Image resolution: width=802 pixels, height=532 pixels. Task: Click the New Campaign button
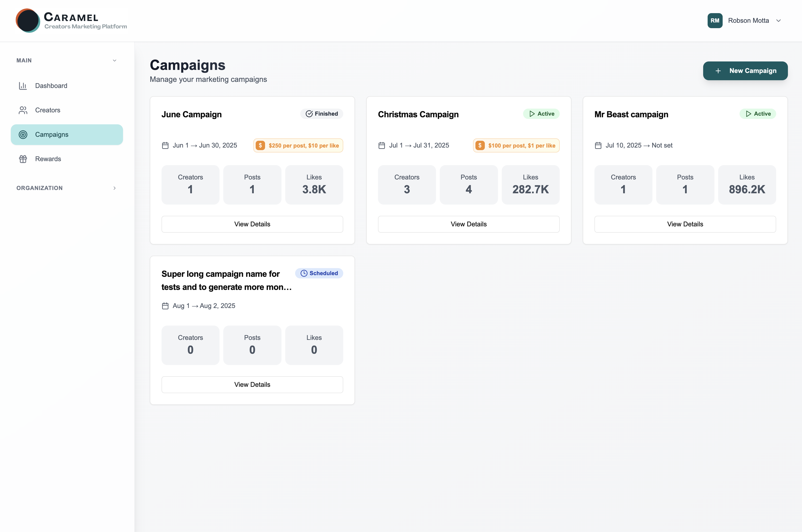745,71
